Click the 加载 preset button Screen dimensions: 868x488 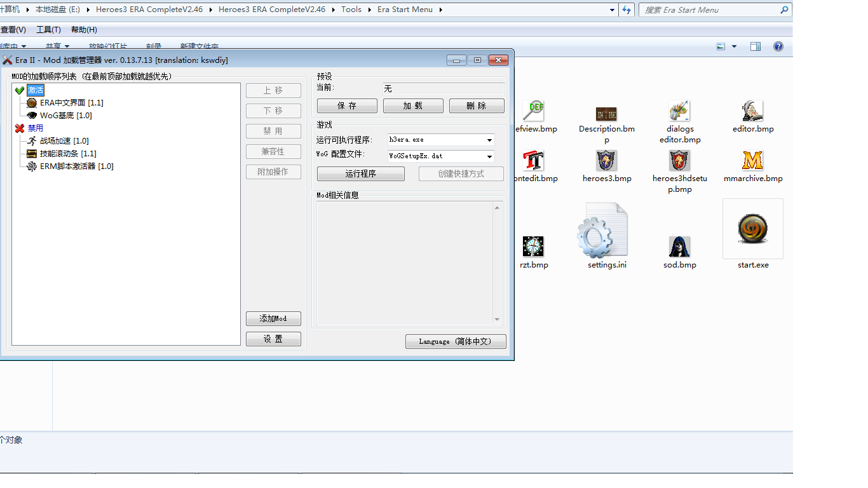click(x=413, y=106)
